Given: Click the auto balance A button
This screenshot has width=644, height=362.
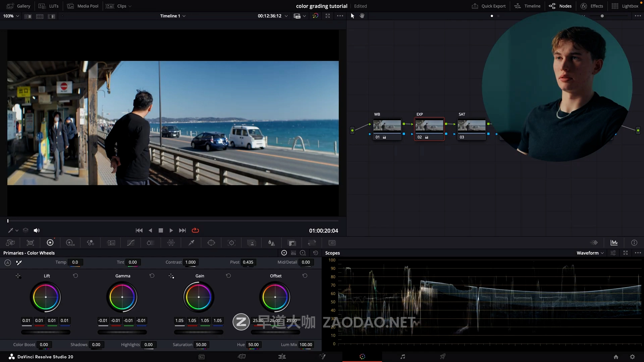Looking at the screenshot, I should [x=8, y=262].
